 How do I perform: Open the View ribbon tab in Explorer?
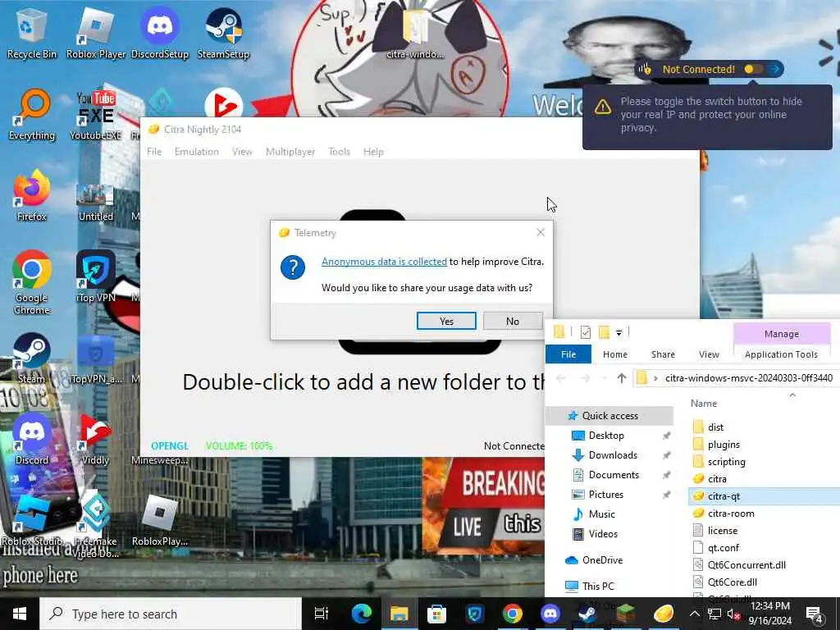[709, 354]
